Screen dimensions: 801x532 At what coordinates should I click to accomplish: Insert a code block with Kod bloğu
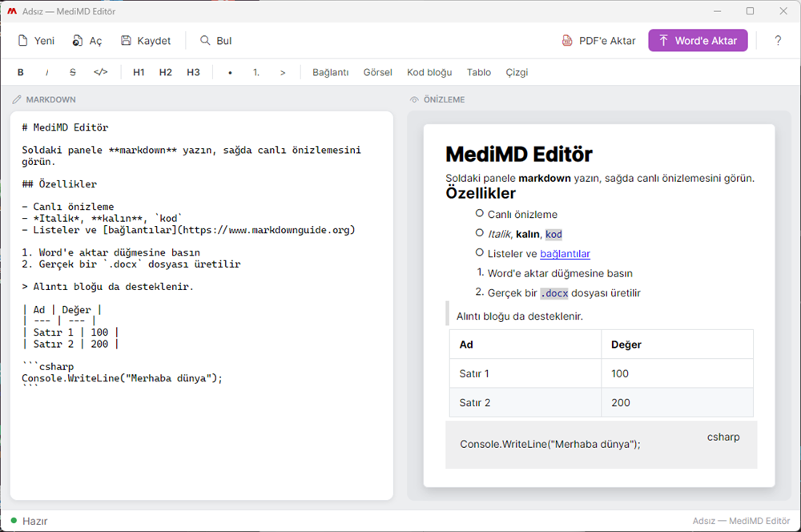click(429, 73)
